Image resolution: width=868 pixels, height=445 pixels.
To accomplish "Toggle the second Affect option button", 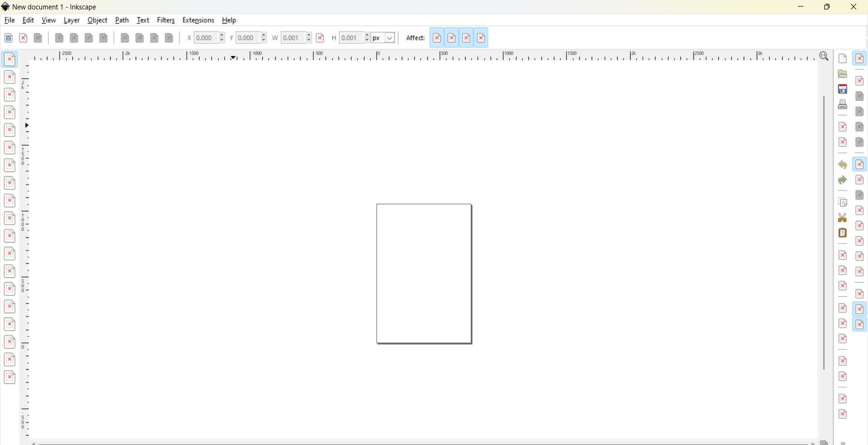I will point(452,38).
